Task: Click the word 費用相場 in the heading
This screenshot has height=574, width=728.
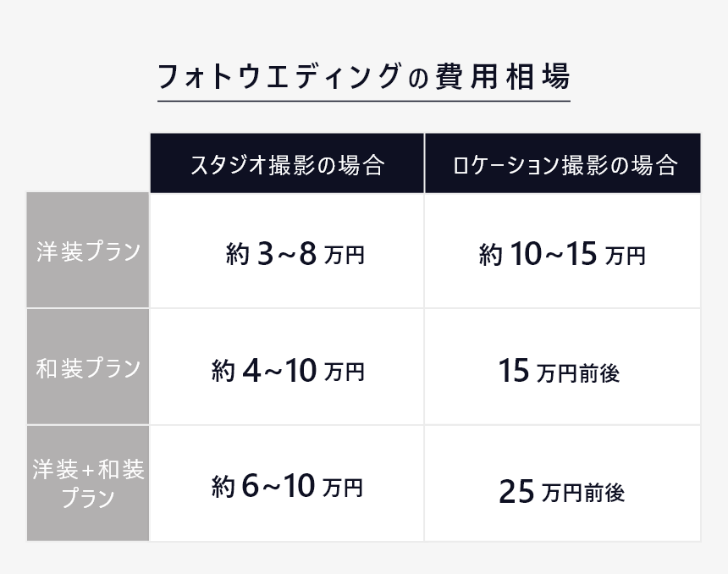Action: [503, 77]
